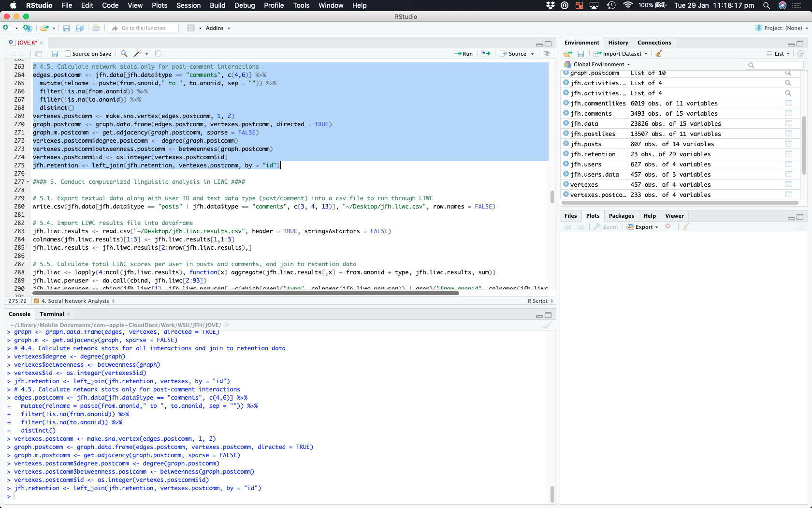Image resolution: width=812 pixels, height=508 pixels.
Task: Expand the jfh.posts object details
Action: [566, 144]
